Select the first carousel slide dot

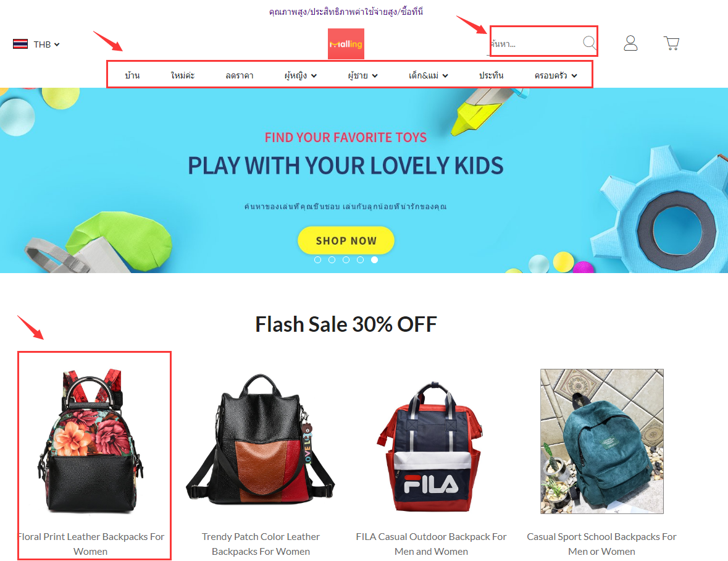pyautogui.click(x=317, y=260)
